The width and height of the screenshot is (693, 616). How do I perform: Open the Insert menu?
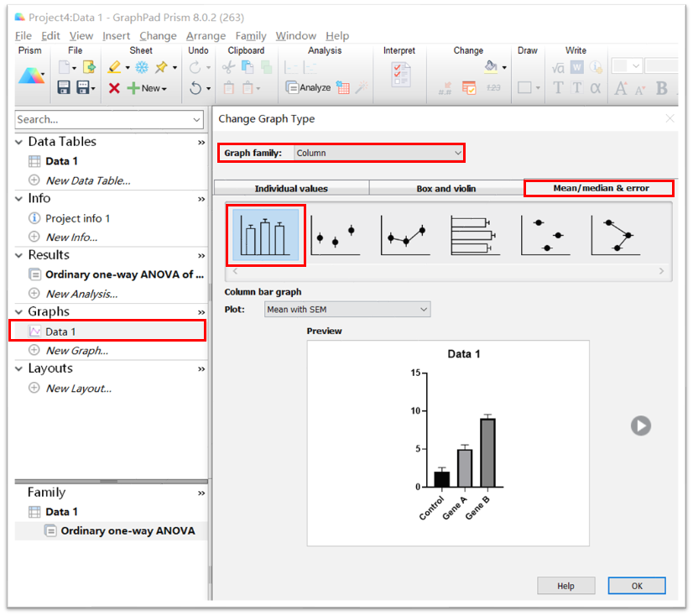[117, 35]
